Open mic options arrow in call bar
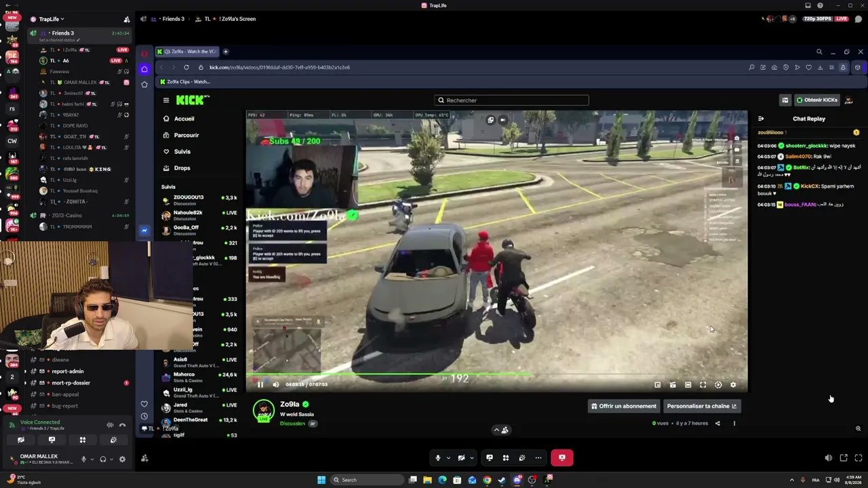The image size is (868, 488). pos(448,458)
